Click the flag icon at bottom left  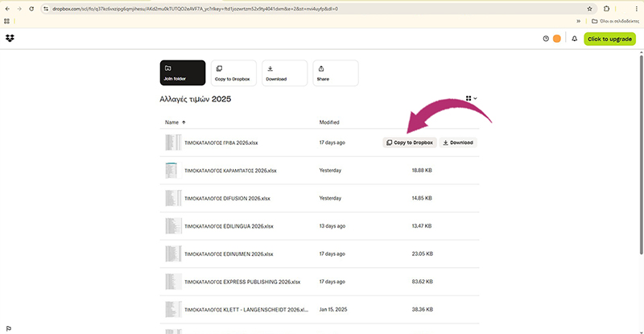pos(8,328)
